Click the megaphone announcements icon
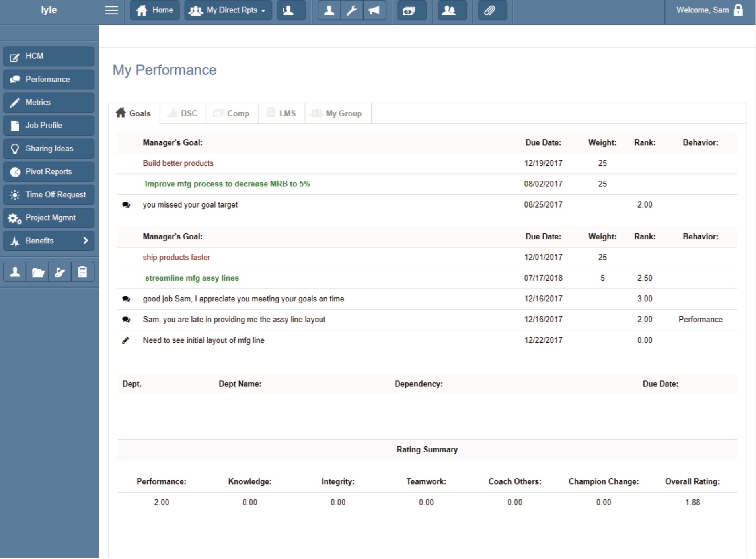The image size is (756, 559). click(374, 10)
